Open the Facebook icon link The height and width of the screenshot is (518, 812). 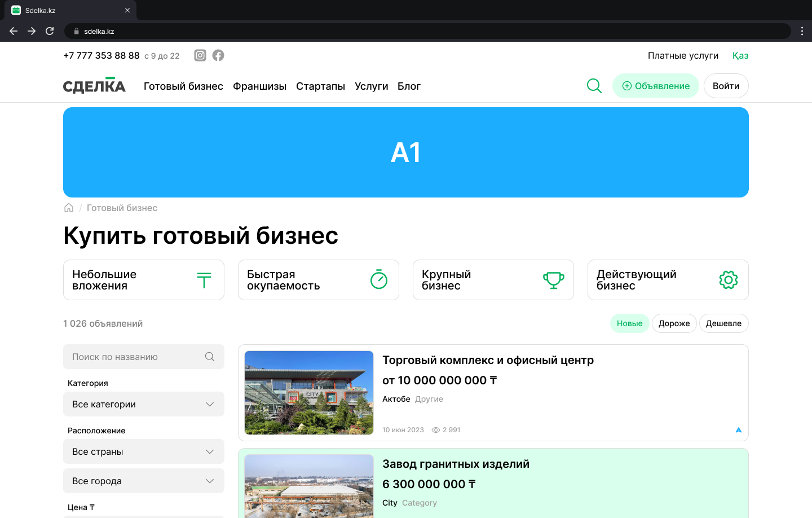tap(218, 55)
